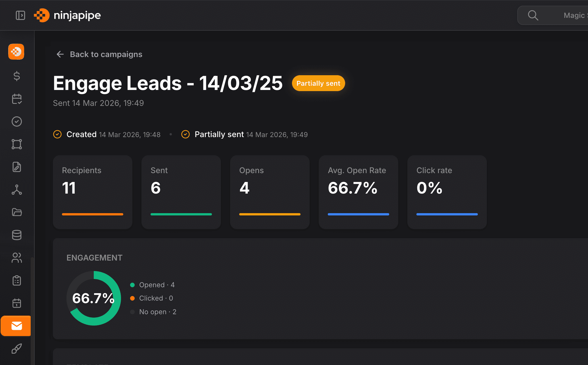Click the 'Partially sent' status badge

318,83
